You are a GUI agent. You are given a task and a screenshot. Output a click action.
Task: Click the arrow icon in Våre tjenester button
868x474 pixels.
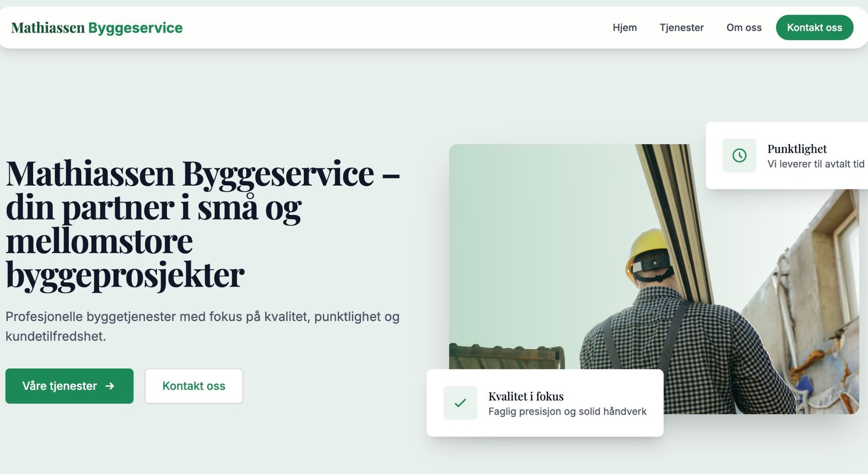110,386
